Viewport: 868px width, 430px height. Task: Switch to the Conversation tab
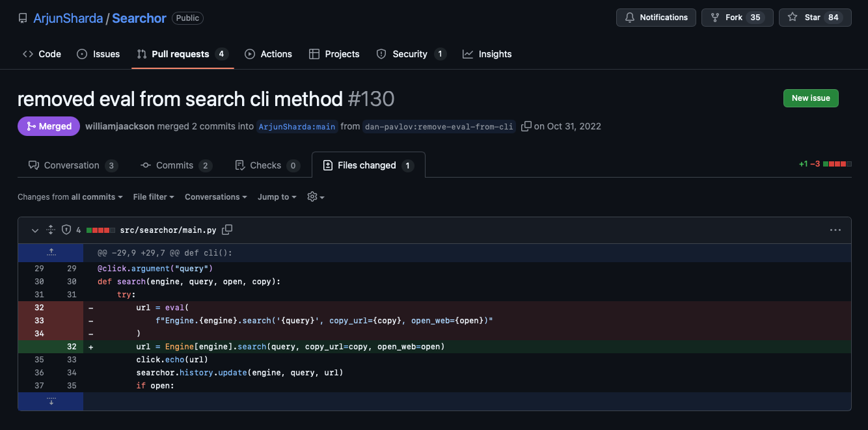[x=72, y=165]
